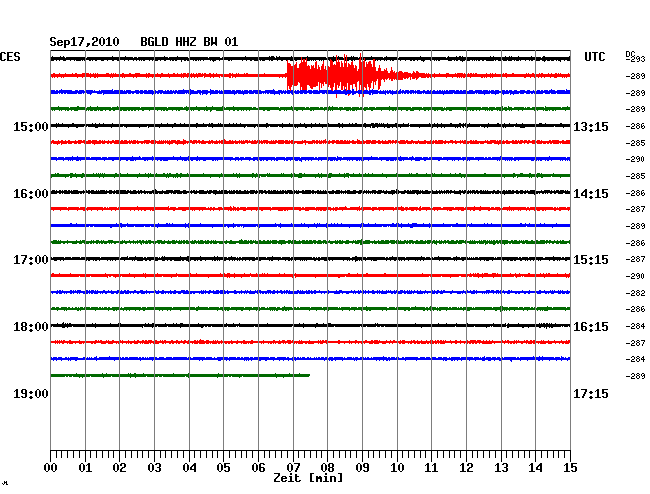The height and width of the screenshot is (494, 650).
Task: Click the UTC timezone label
Action: pos(594,58)
